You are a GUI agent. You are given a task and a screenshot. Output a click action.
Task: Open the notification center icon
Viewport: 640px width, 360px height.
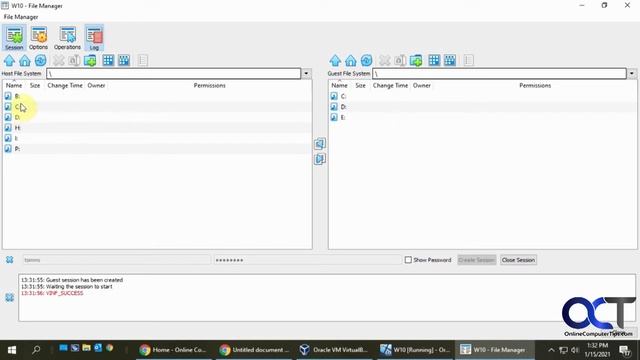(625, 350)
